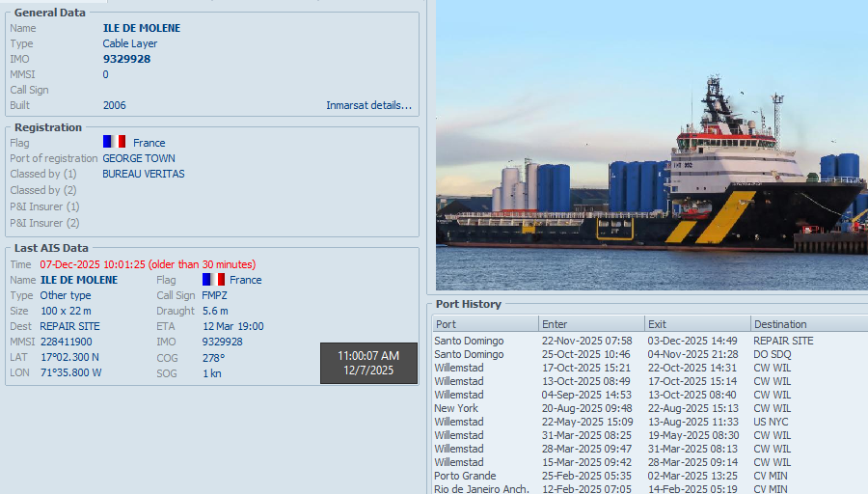Click the built year 2006

point(115,105)
